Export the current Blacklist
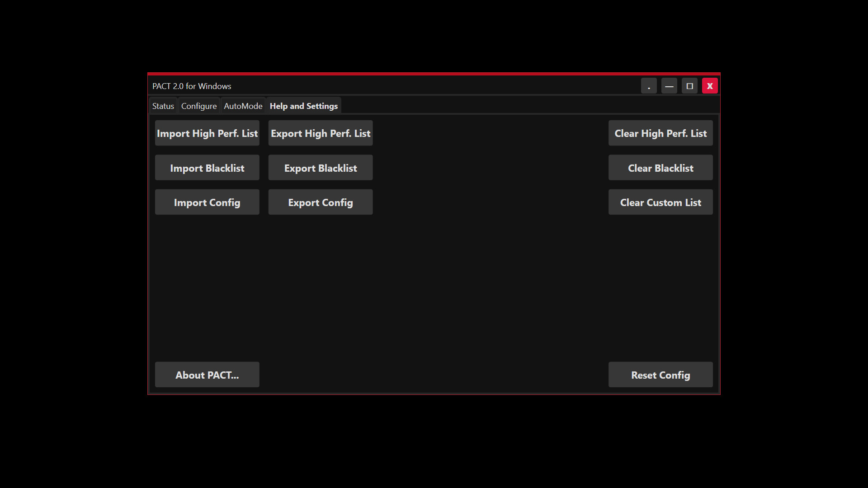Screen dimensions: 868x488 [x=320, y=167]
